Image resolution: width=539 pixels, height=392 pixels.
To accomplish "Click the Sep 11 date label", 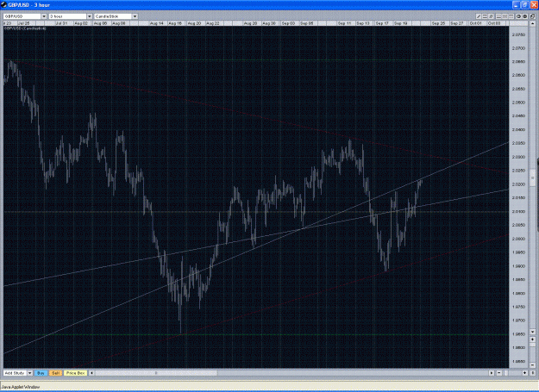I will (x=344, y=23).
